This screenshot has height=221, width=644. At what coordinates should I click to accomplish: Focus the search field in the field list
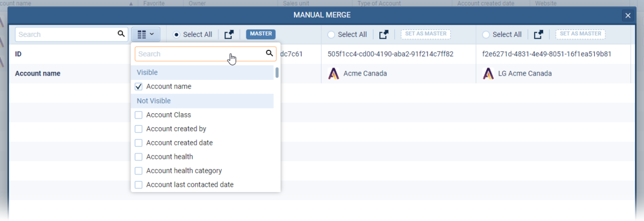point(199,54)
